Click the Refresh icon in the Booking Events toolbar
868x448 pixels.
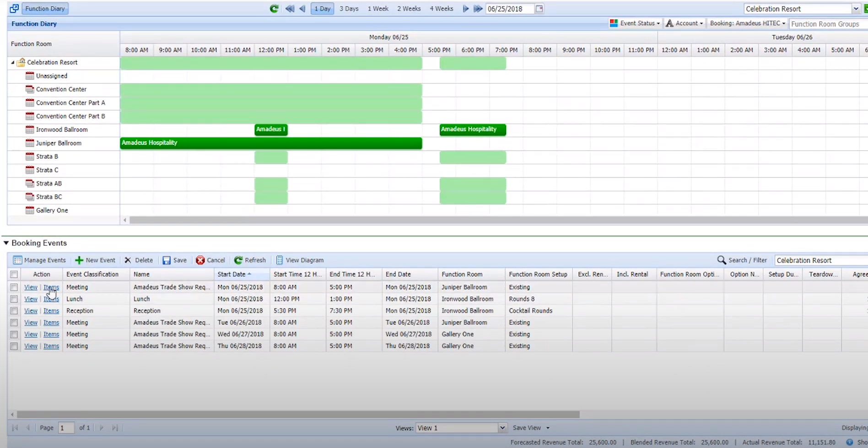click(x=238, y=260)
